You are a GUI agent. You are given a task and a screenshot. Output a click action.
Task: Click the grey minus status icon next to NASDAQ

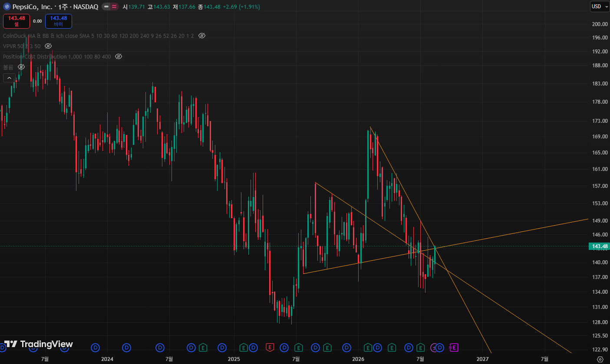pyautogui.click(x=106, y=7)
